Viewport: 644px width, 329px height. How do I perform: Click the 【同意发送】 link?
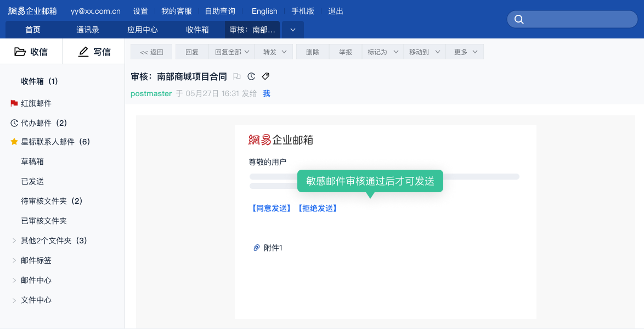272,209
